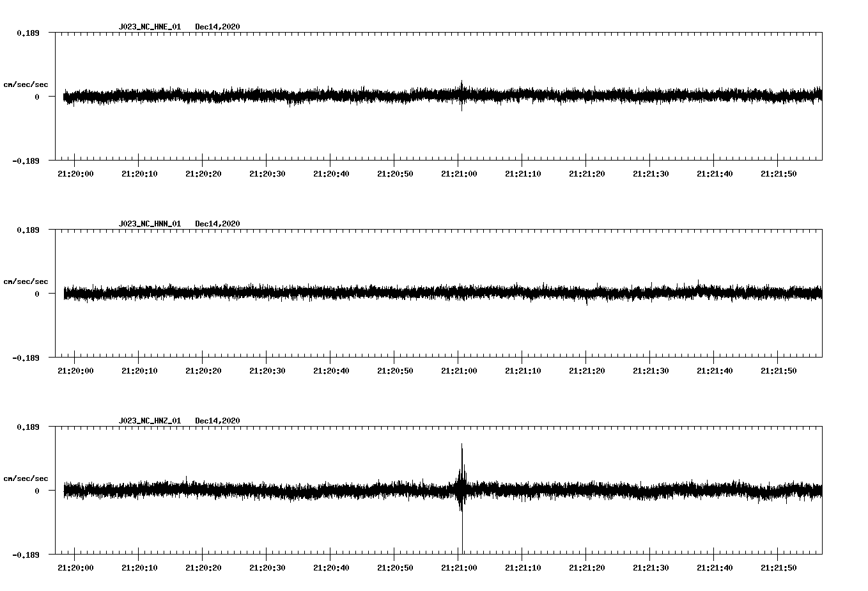Click the 21:21:20 time label under middle plot
The width and height of the screenshot is (868, 591).
587,369
